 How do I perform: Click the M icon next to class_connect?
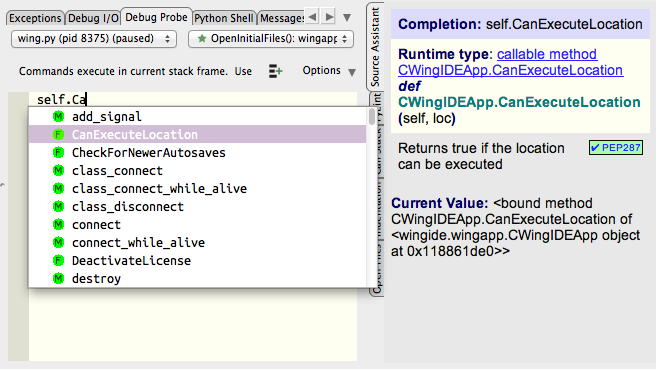[59, 170]
